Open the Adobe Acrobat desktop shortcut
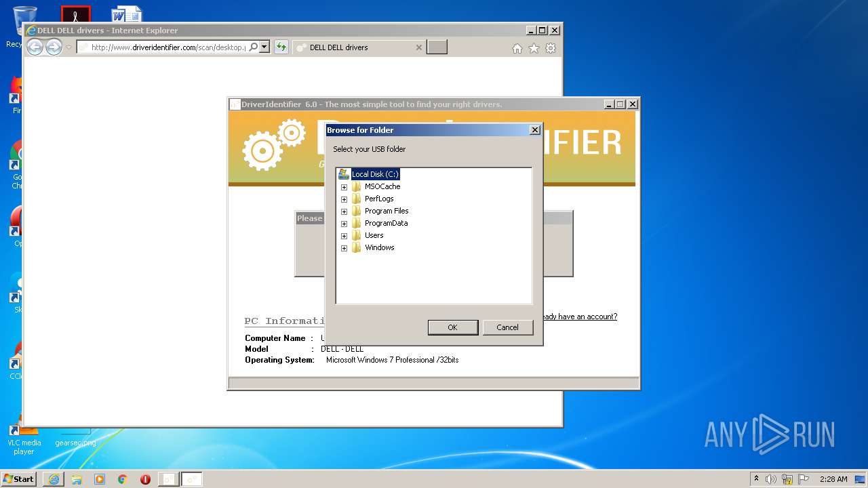The image size is (868, 488). [75, 14]
